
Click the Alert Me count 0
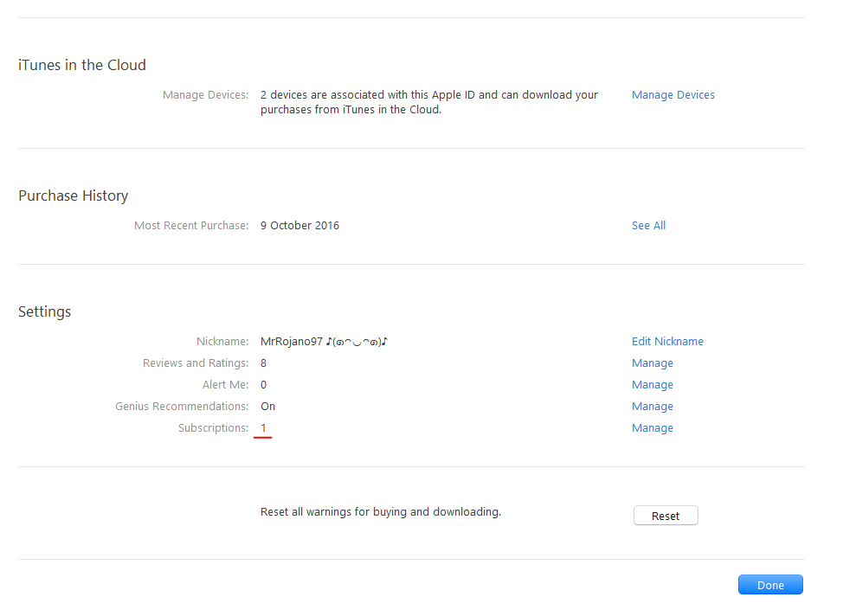(263, 385)
